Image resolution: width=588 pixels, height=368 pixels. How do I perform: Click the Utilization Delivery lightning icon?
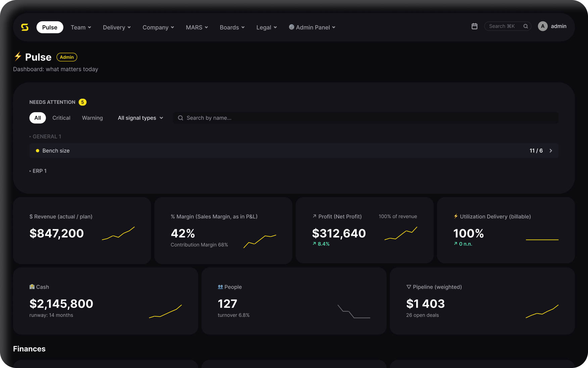point(456,216)
